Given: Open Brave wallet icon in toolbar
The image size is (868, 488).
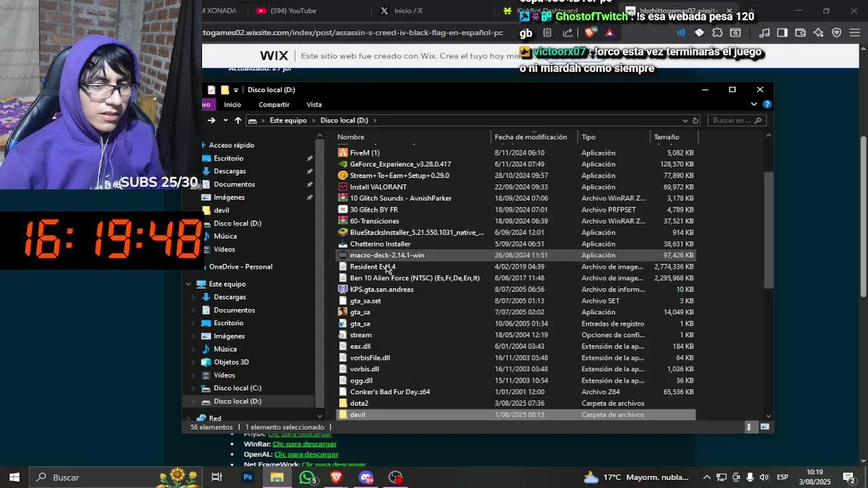Looking at the screenshot, I should [800, 33].
